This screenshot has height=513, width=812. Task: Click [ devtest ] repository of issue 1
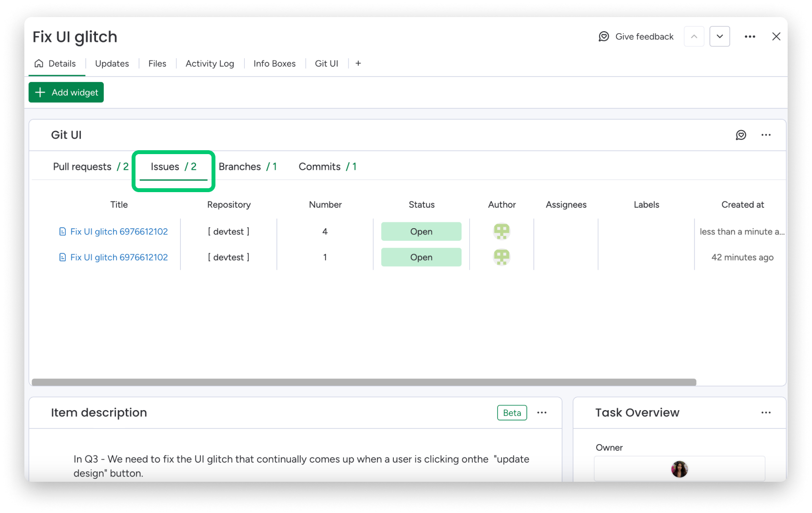tap(229, 257)
